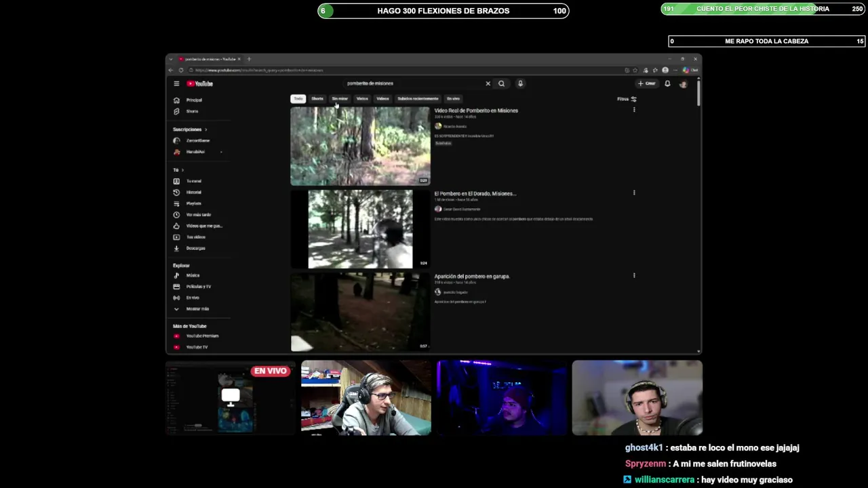More options for Aparición del pombero en garupa

coord(634,275)
